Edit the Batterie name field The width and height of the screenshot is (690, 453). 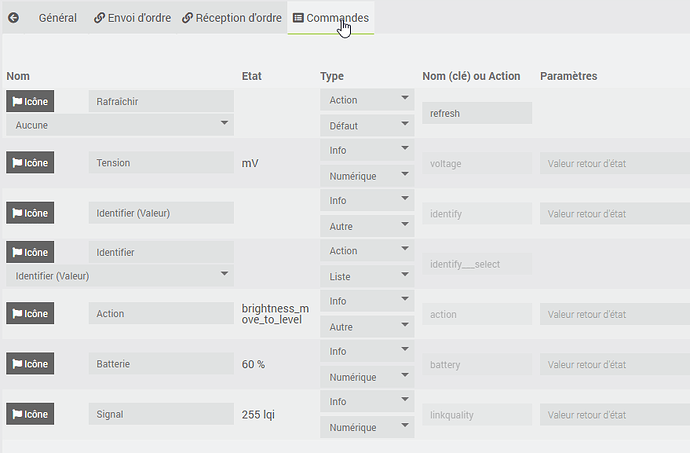click(x=161, y=364)
